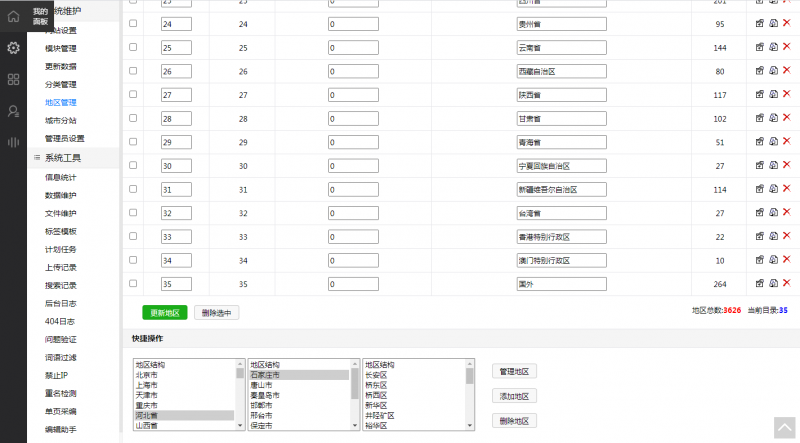Screen dimensions: 800x443
Task: Click the back-to-top arrow icon
Action: [782, 425]
